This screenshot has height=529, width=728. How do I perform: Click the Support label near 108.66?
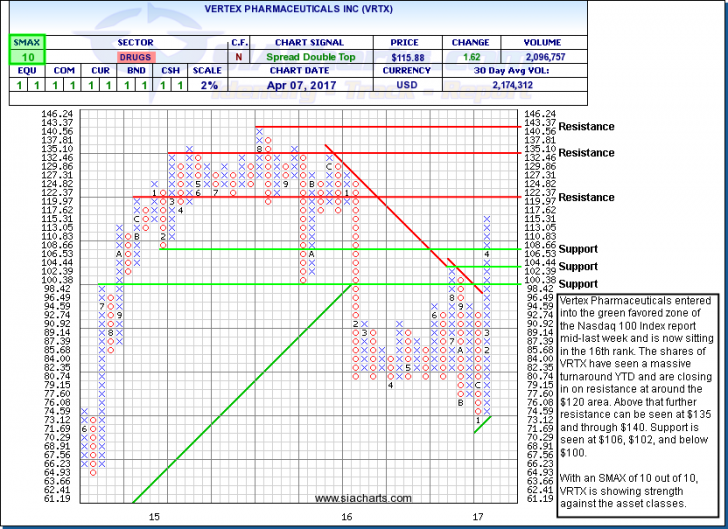(579, 249)
